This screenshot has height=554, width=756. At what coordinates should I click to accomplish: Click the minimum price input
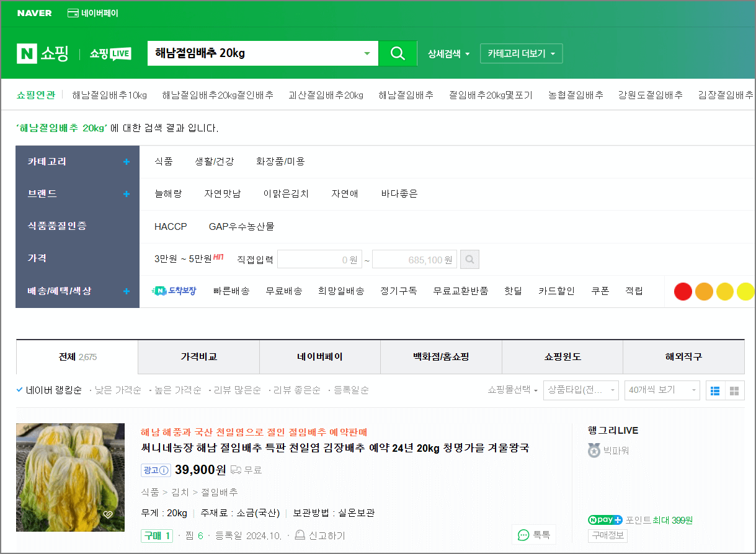point(319,260)
